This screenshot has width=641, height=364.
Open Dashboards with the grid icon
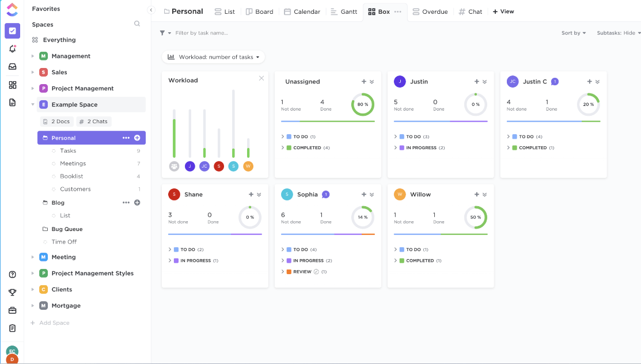tap(13, 85)
